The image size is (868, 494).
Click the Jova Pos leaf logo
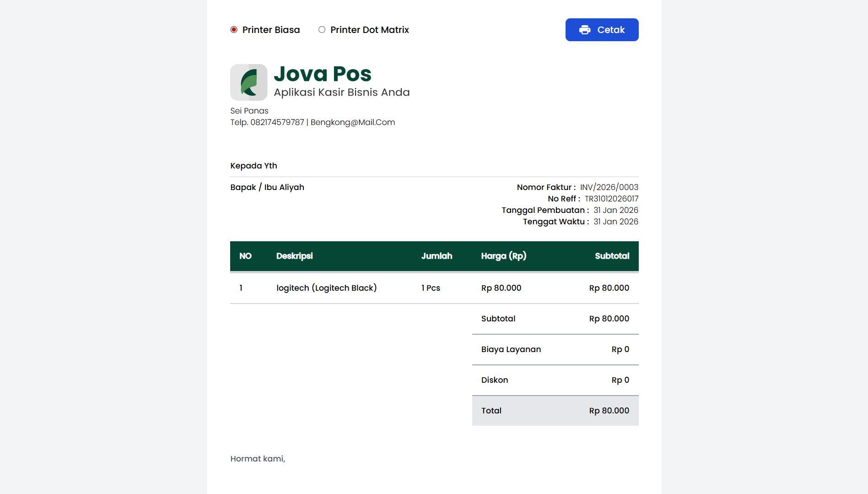pos(249,82)
